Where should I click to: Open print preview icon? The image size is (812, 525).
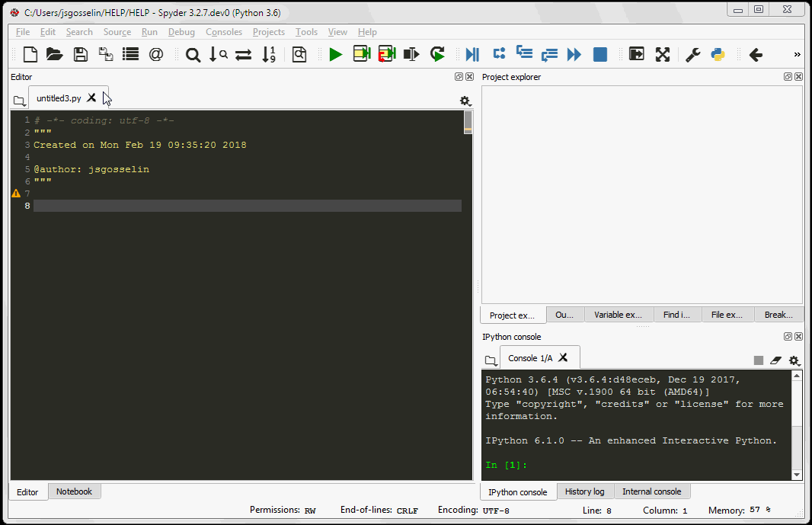coord(299,54)
